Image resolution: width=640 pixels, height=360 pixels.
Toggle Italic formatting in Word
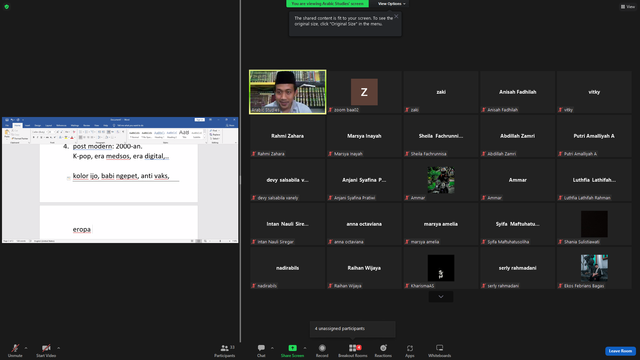coord(38,137)
